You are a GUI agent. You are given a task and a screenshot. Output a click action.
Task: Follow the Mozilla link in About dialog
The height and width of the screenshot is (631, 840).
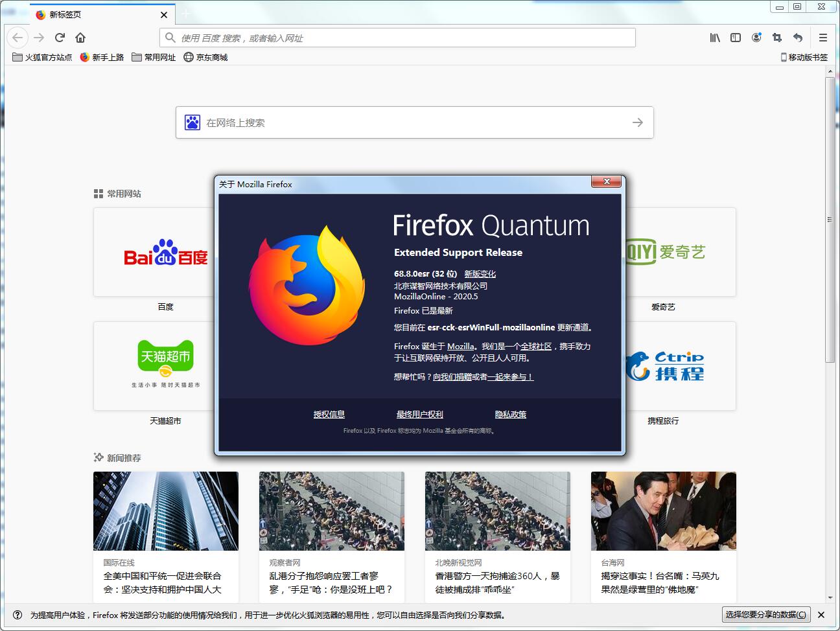(x=461, y=347)
